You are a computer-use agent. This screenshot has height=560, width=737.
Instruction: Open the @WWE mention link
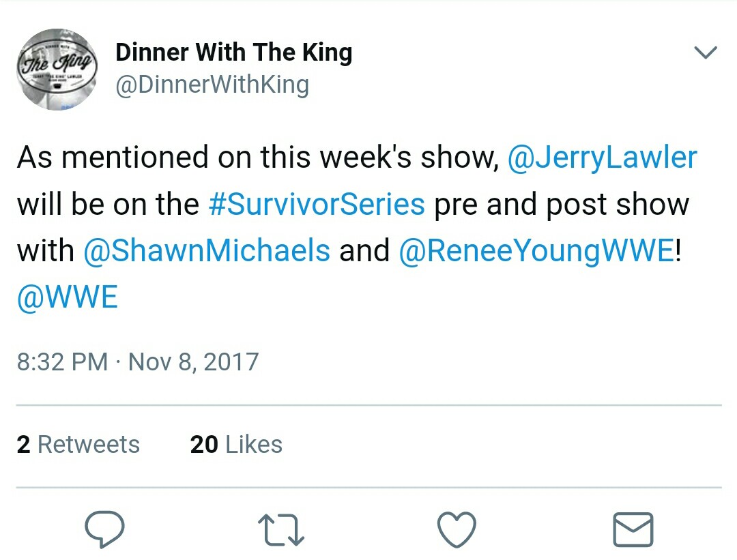(68, 297)
